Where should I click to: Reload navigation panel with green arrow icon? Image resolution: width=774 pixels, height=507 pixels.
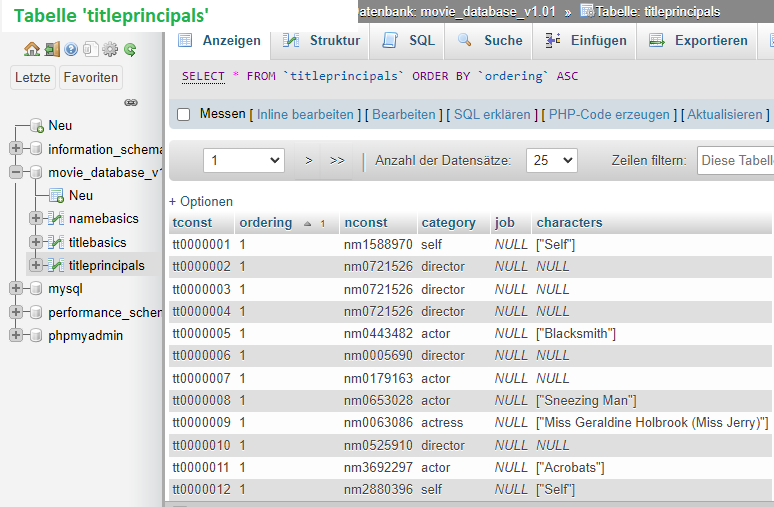(x=130, y=49)
